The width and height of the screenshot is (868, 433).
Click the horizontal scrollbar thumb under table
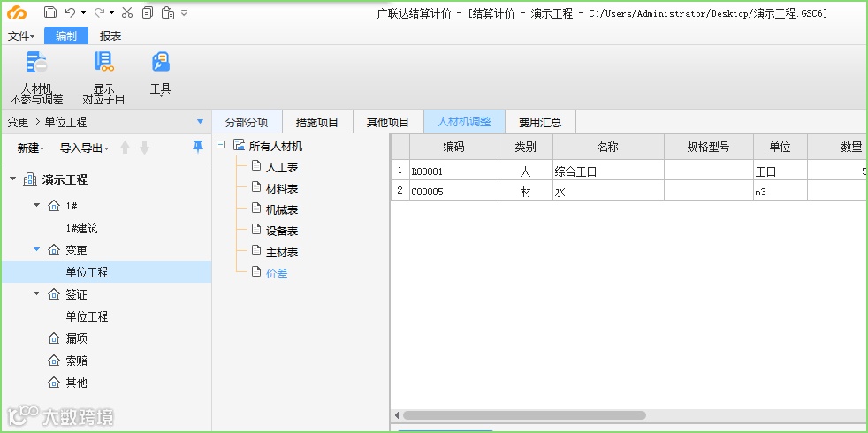[x=524, y=415]
